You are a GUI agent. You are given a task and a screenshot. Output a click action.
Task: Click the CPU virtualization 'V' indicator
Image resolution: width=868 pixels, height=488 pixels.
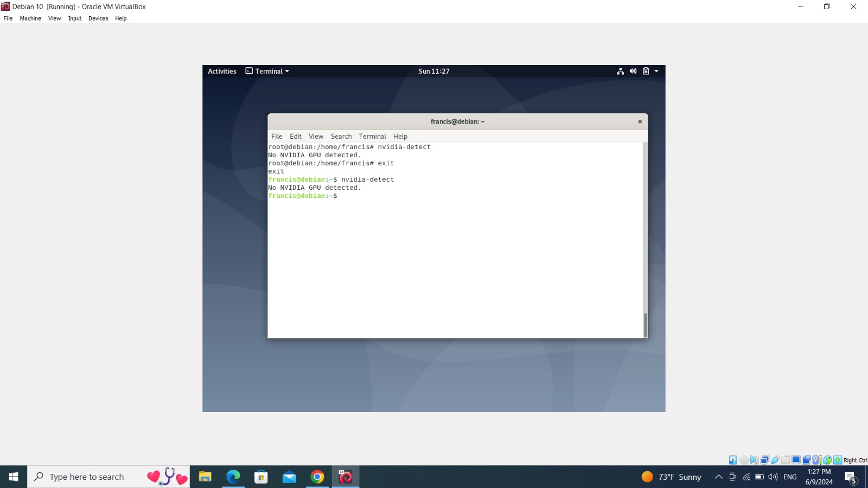tap(816, 460)
